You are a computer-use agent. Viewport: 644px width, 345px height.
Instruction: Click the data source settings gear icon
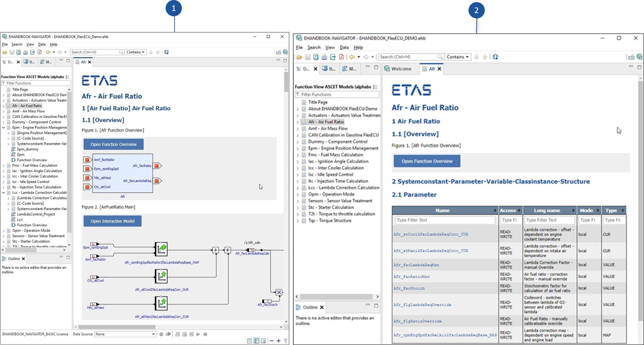161,334
